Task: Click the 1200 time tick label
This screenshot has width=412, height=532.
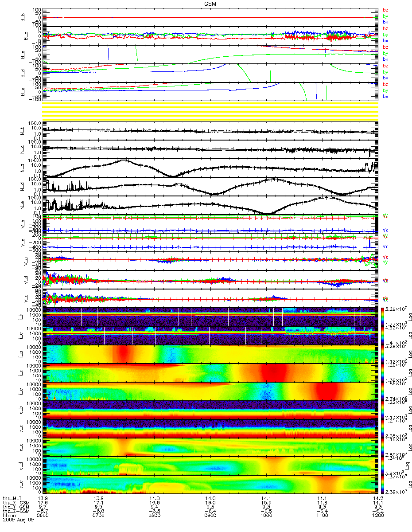Action: pos(378,515)
